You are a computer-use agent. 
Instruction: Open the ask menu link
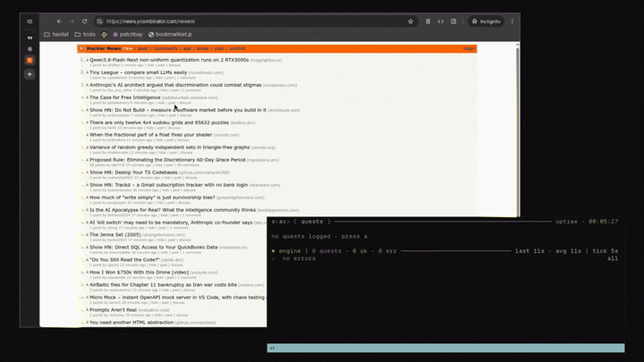187,48
